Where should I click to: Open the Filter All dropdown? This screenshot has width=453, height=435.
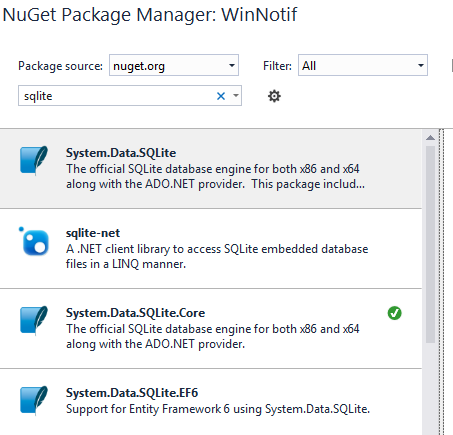363,65
